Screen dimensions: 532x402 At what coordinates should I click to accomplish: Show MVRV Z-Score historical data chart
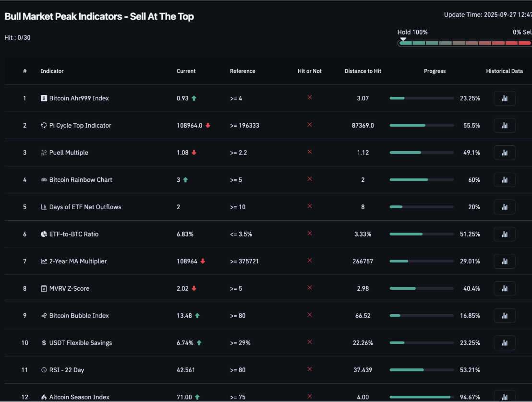tap(504, 289)
